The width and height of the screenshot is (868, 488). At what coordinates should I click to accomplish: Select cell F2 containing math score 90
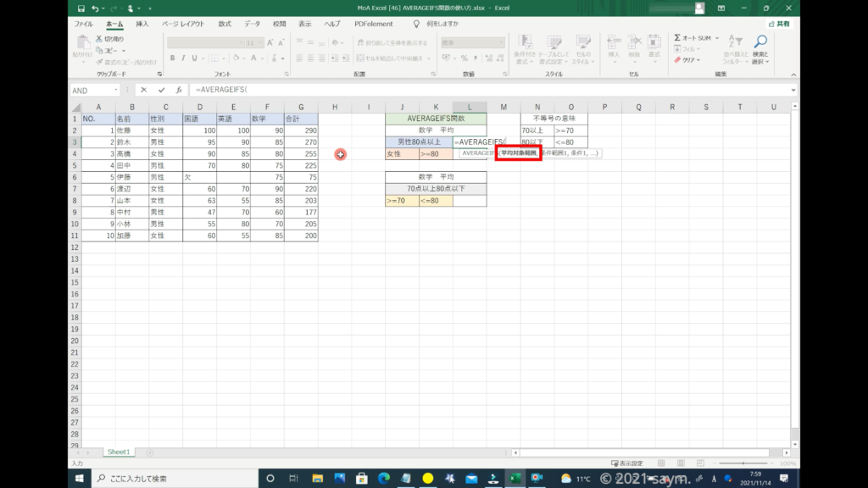point(267,130)
